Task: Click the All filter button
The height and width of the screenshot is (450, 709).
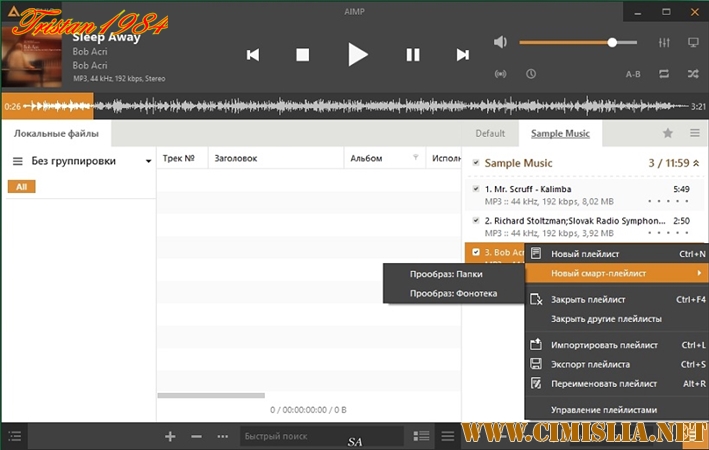Action: tap(20, 187)
